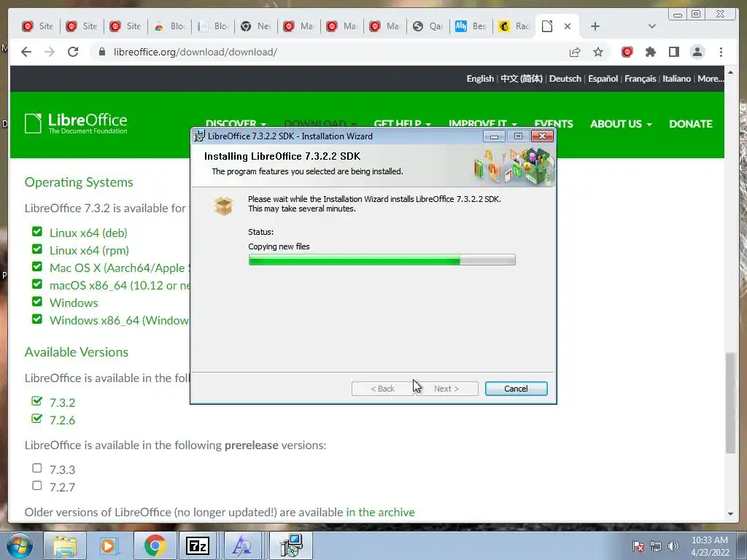Bookmark page with the star icon
This screenshot has height=560, width=747.
[x=598, y=52]
